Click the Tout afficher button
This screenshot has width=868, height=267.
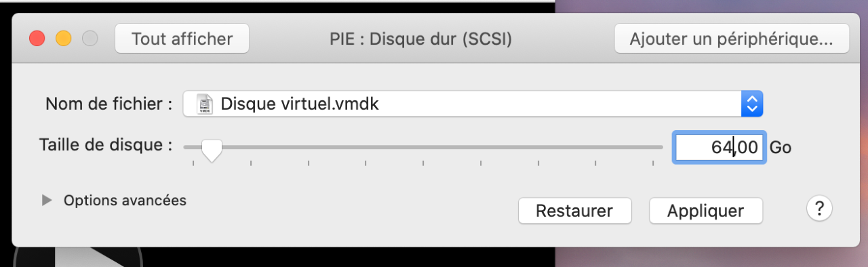[x=182, y=39]
